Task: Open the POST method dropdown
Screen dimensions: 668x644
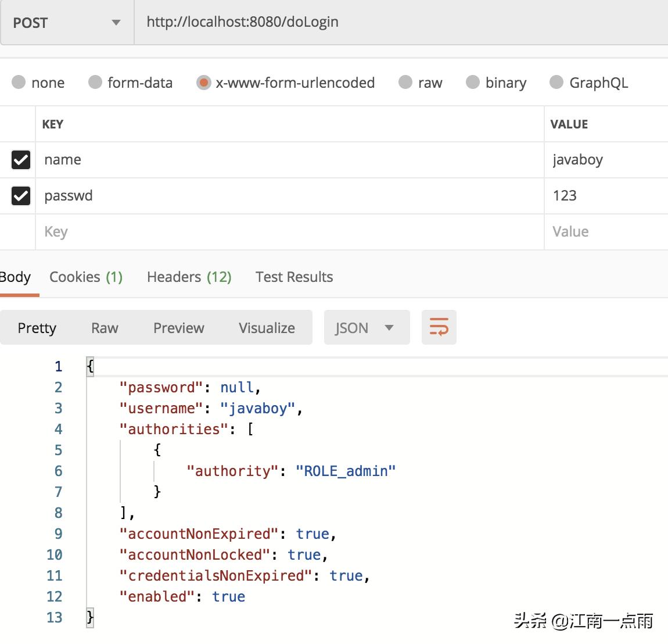Action: pos(67,22)
